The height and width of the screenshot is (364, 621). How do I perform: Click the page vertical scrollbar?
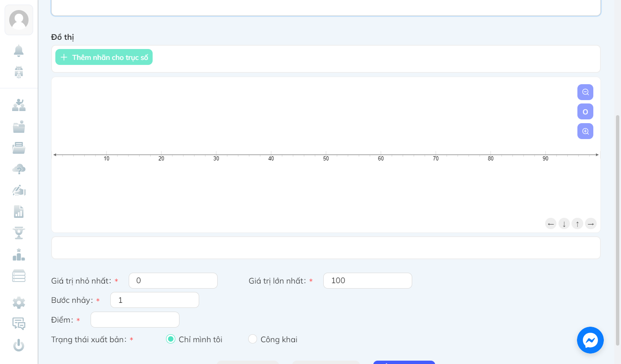click(617, 230)
